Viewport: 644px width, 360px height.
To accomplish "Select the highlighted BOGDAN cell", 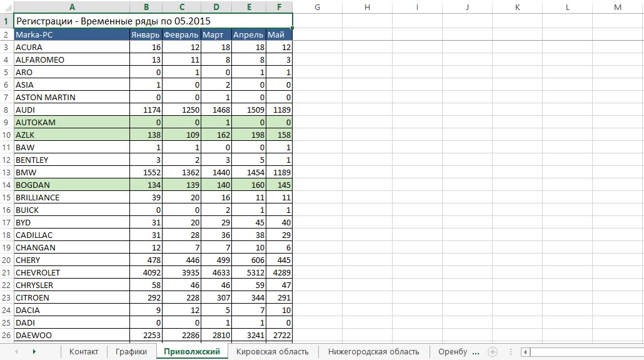I will pyautogui.click(x=72, y=185).
